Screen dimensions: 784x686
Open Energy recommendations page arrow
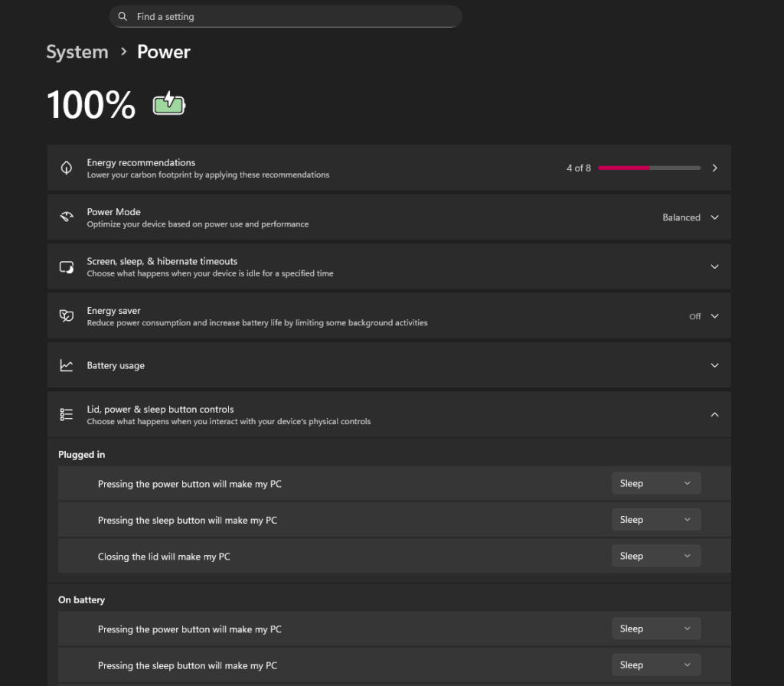(714, 168)
